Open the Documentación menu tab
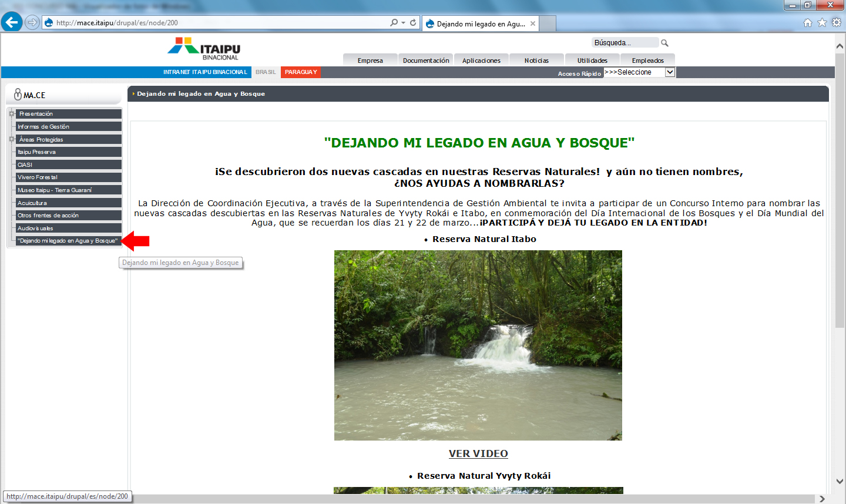846x504 pixels. click(x=426, y=61)
